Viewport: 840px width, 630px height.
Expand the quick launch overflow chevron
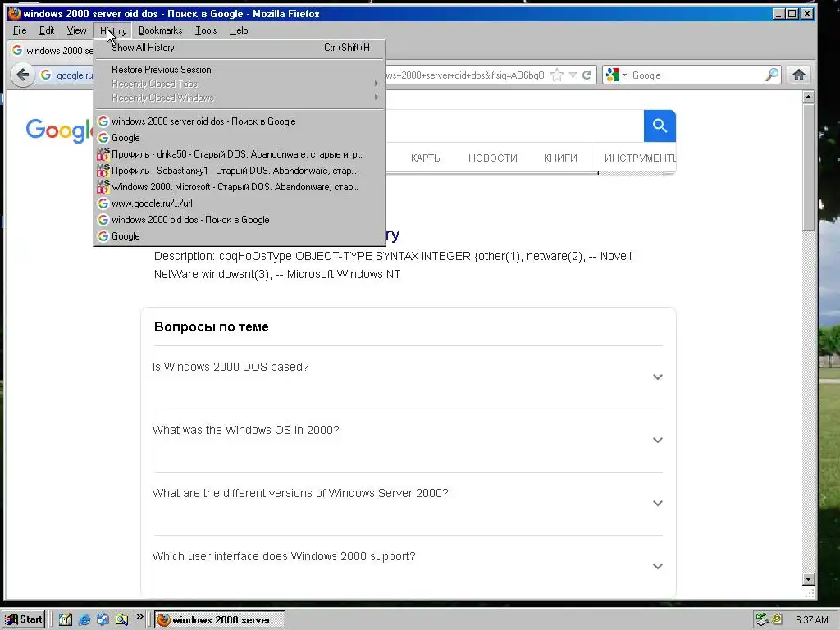tap(139, 617)
